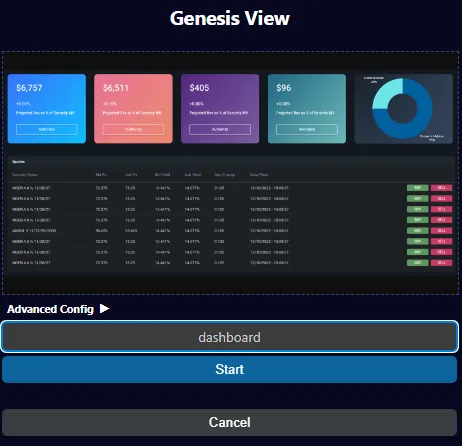Expand the Advanced Config section
The height and width of the screenshot is (446, 462).
click(x=58, y=309)
